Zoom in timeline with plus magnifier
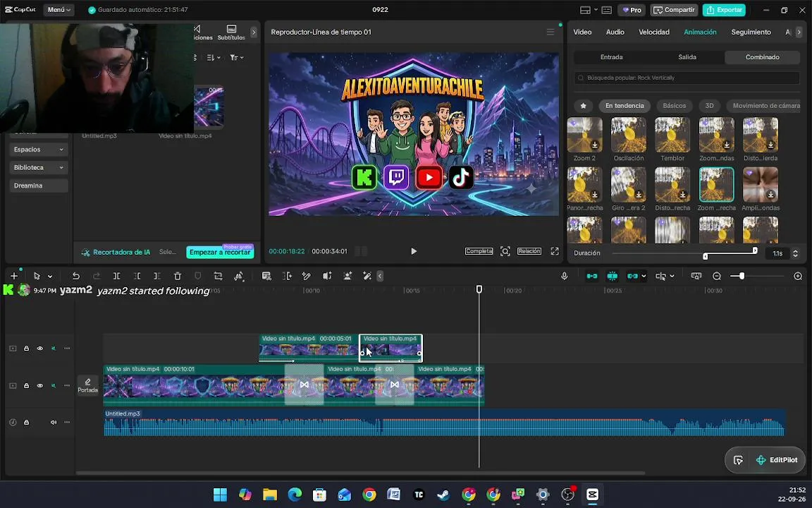812x508 pixels. point(798,277)
